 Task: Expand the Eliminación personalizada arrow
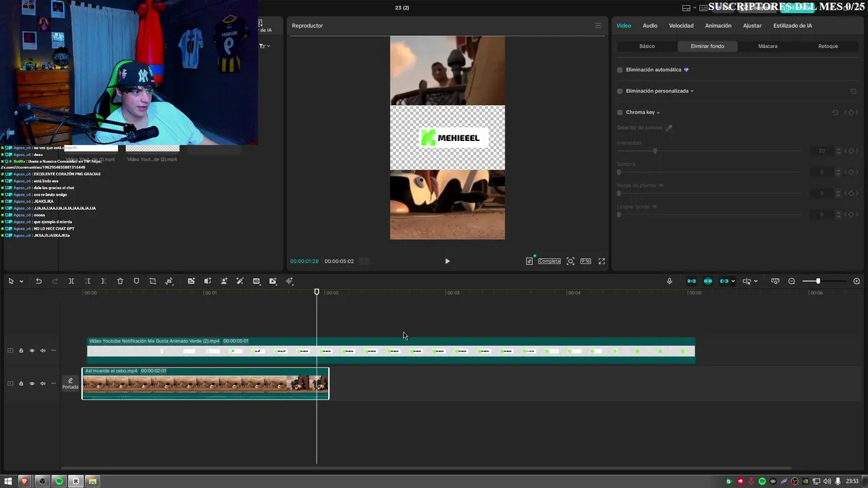[x=692, y=91]
